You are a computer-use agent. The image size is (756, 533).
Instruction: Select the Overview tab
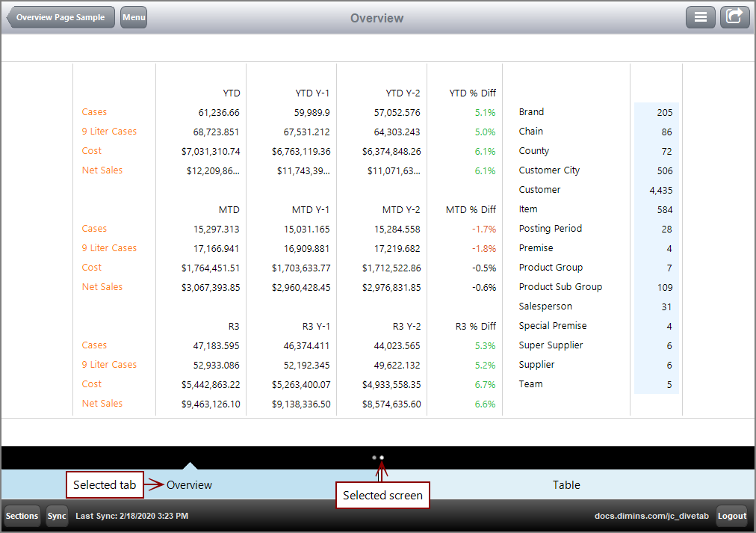point(190,484)
